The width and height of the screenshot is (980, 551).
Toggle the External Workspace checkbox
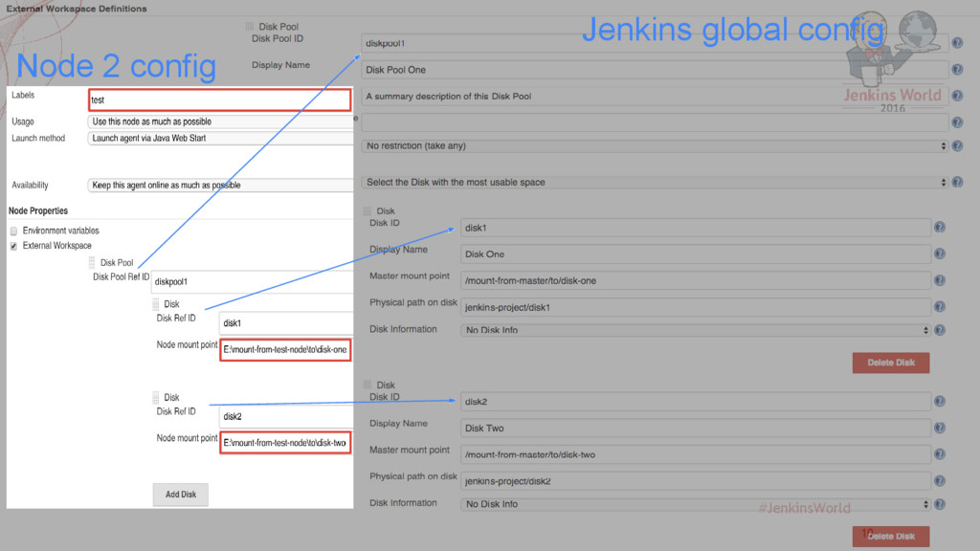tap(13, 246)
